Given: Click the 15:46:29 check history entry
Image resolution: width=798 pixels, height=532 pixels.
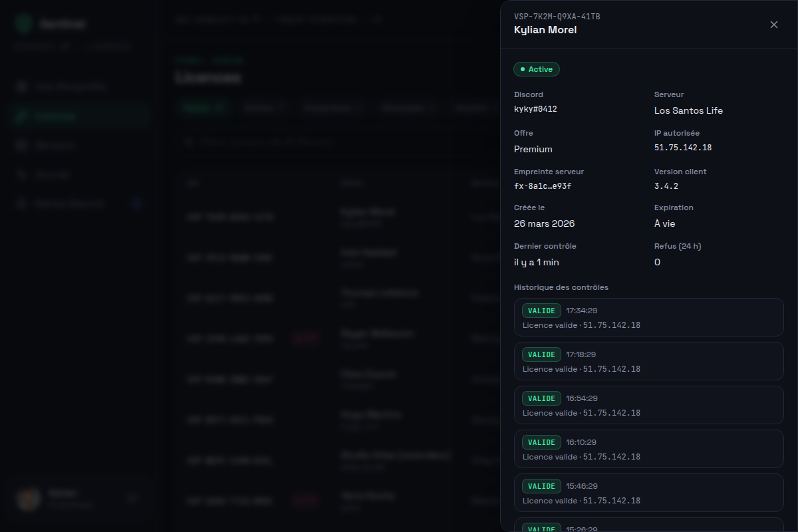Looking at the screenshot, I should click(649, 493).
